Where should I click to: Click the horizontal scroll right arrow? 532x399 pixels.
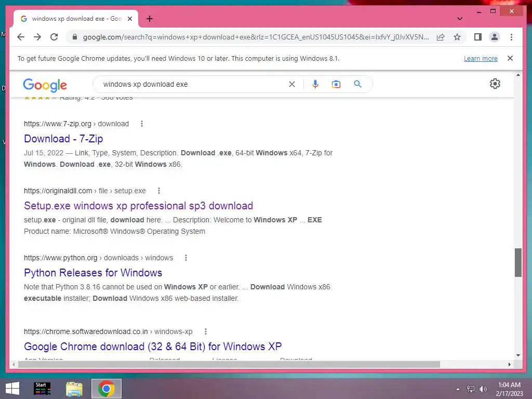pos(509,364)
